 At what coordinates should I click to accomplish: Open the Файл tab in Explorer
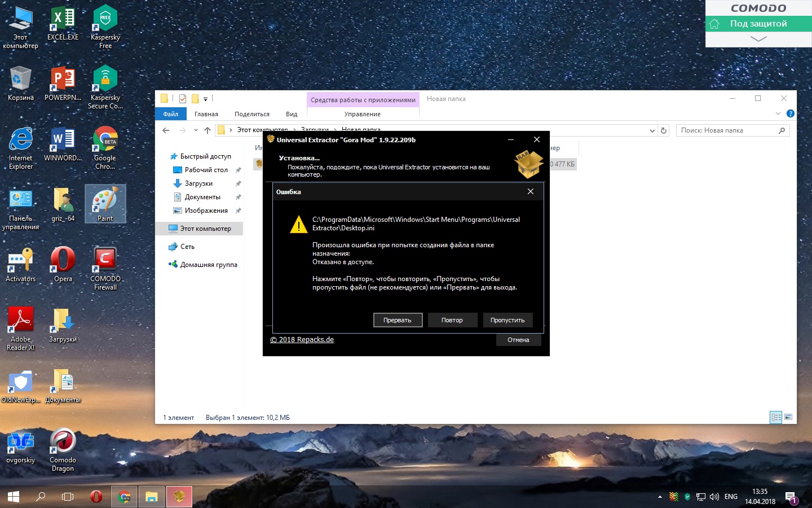(x=171, y=114)
